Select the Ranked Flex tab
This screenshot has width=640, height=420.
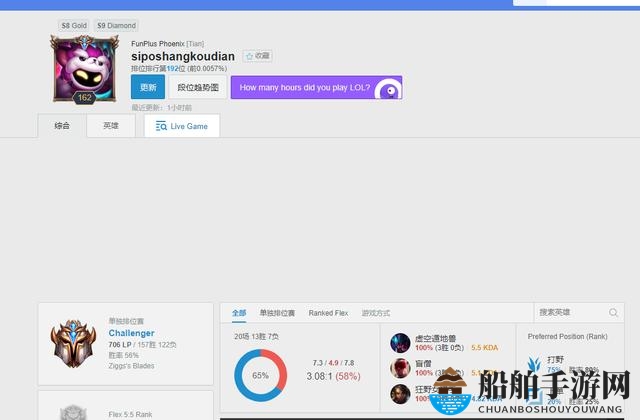tap(328, 313)
